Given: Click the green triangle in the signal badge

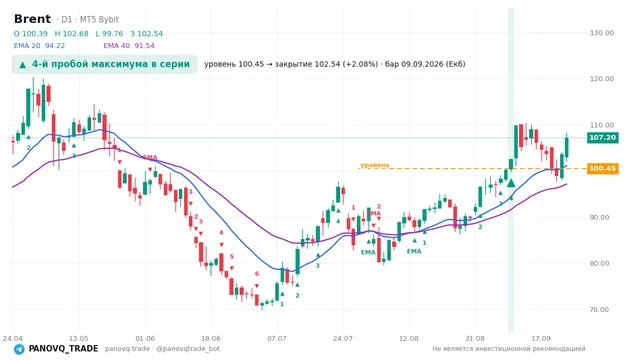Looking at the screenshot, I should coord(23,65).
